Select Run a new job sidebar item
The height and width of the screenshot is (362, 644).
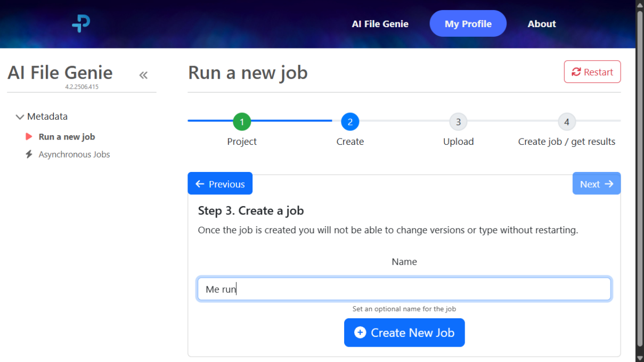(x=67, y=137)
